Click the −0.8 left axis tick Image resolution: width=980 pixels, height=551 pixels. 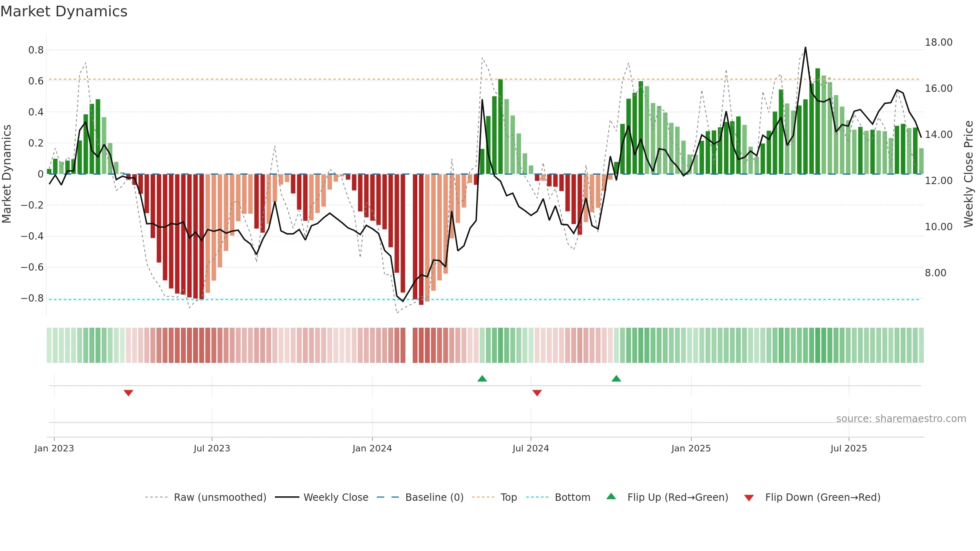click(32, 298)
